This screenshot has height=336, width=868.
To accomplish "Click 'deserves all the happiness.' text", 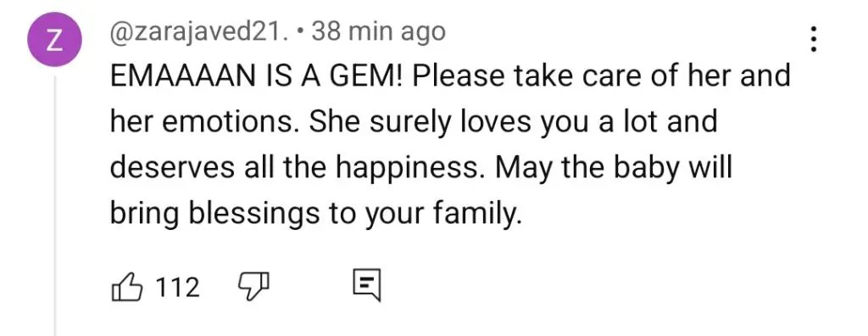I will click(x=298, y=169).
